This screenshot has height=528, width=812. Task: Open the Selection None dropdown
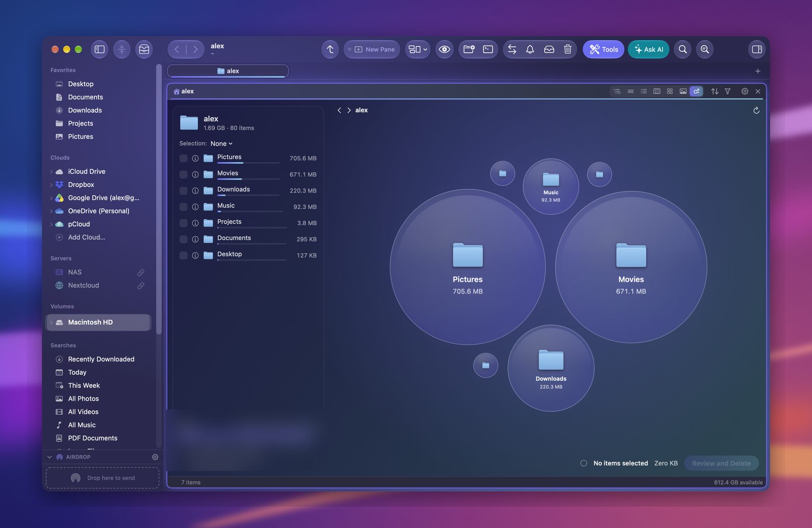pos(221,144)
